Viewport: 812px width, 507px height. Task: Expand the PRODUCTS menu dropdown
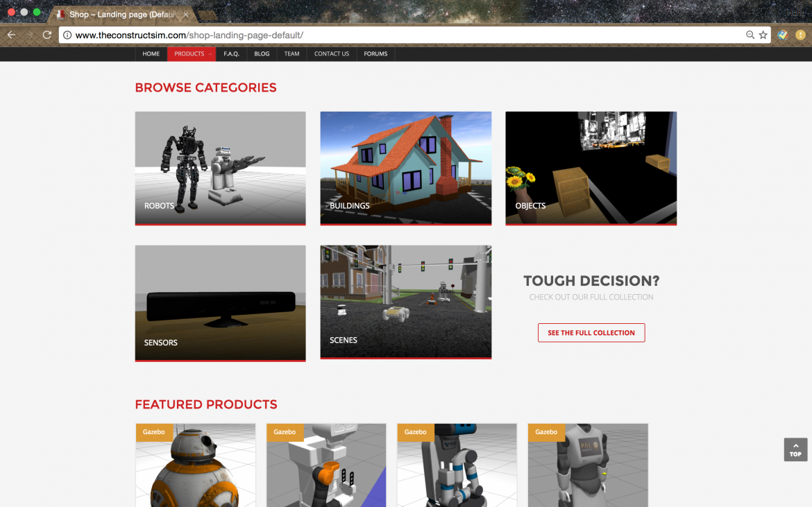tap(192, 54)
